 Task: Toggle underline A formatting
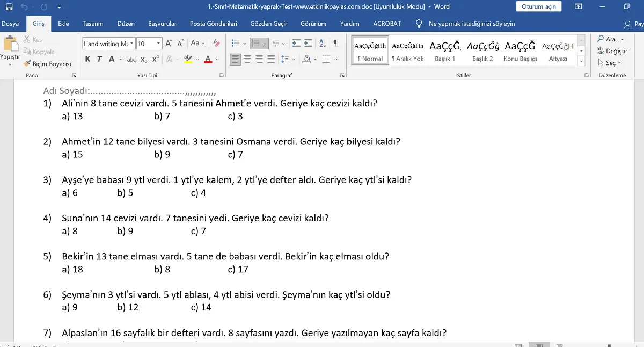[x=112, y=60]
